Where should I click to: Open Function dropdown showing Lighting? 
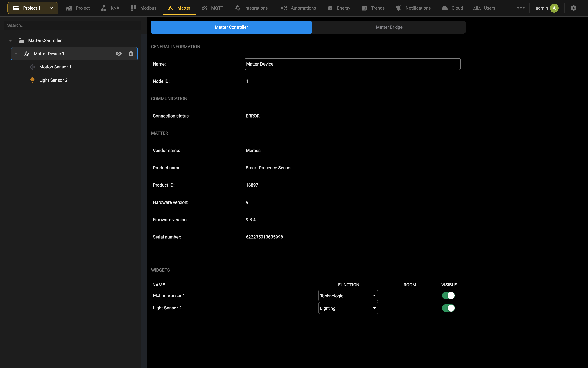[348, 308]
